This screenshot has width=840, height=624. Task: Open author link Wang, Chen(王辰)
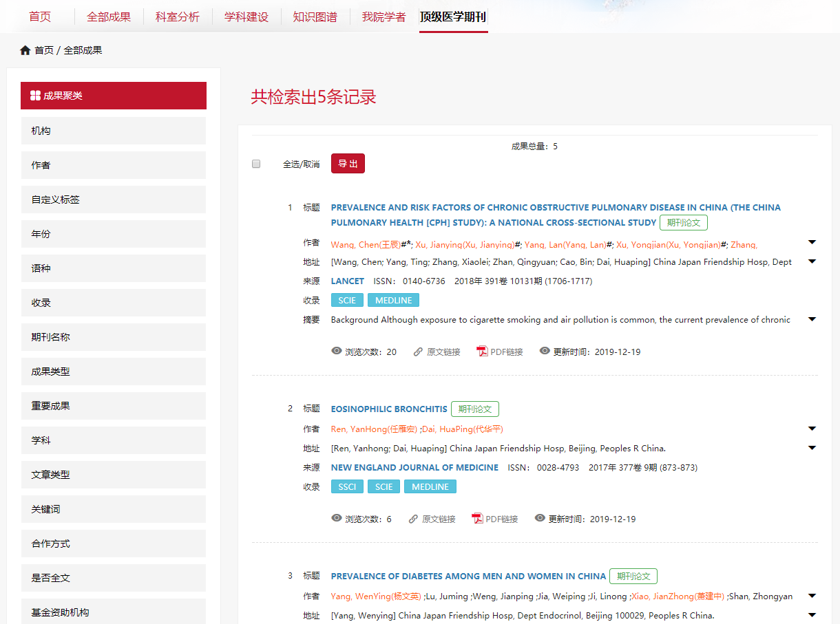tap(365, 245)
